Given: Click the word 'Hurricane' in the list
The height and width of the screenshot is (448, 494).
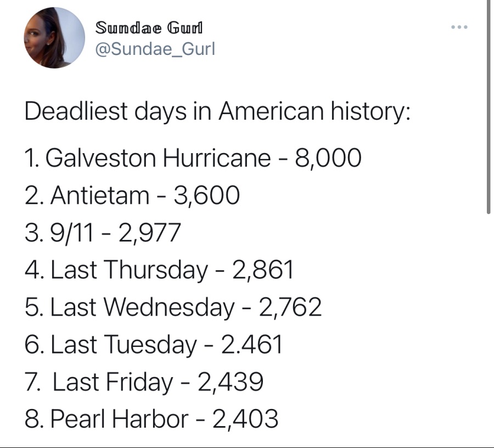Looking at the screenshot, I should [217, 158].
